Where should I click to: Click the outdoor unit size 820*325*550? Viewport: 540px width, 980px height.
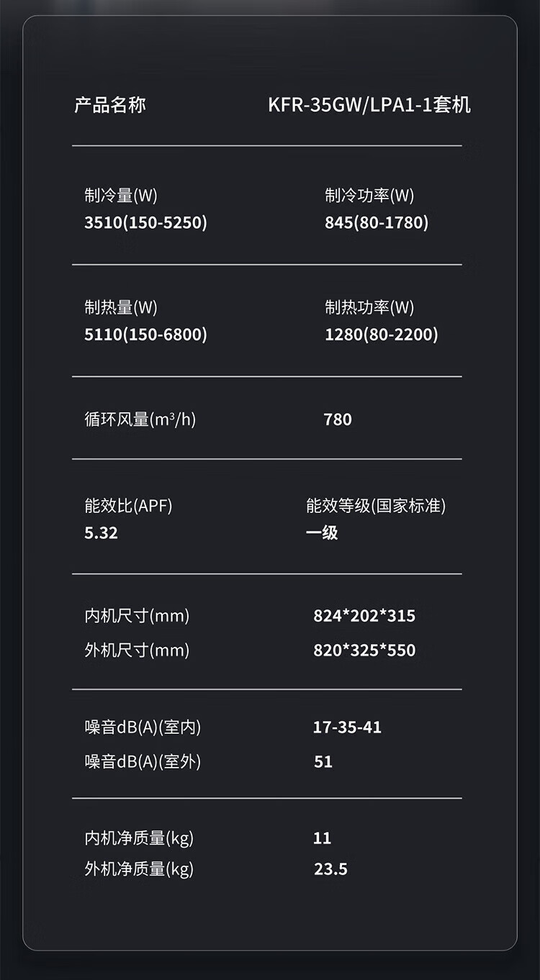(364, 650)
